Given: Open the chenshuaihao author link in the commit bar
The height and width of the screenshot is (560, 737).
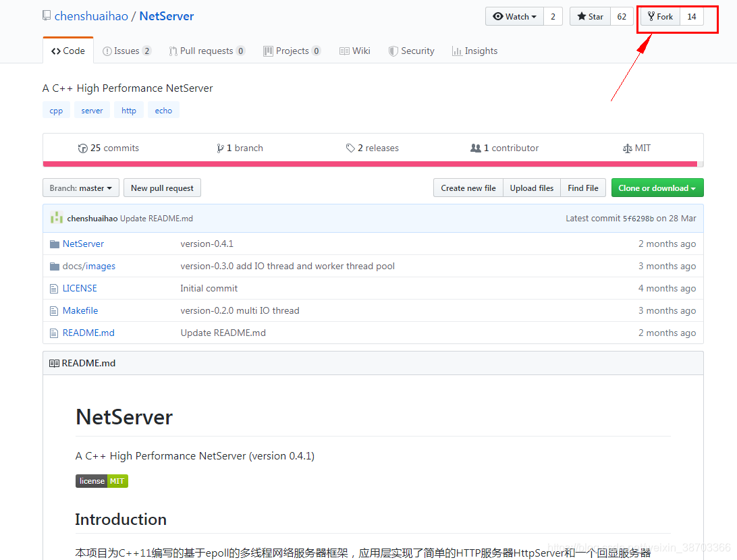Looking at the screenshot, I should (92, 219).
